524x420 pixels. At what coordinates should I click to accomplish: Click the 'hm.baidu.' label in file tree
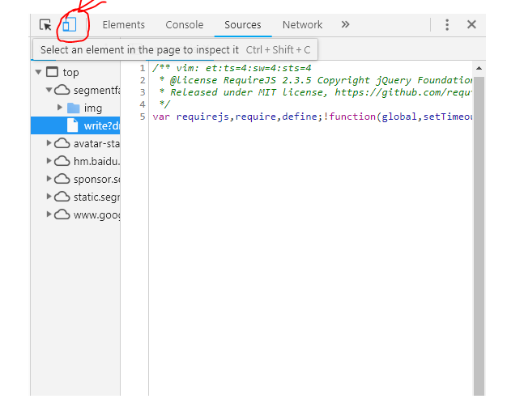[x=96, y=161]
